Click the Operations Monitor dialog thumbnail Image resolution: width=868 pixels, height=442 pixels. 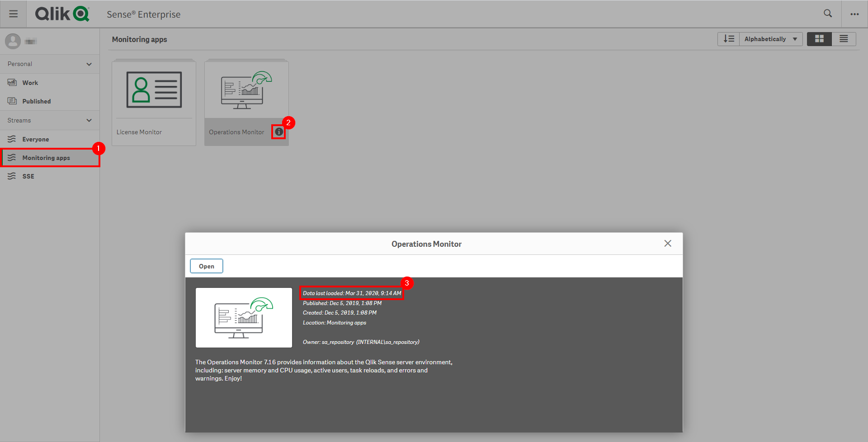(244, 317)
